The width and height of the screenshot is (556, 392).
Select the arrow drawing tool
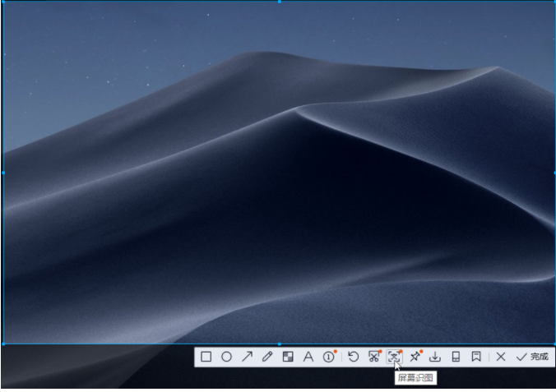pyautogui.click(x=247, y=357)
